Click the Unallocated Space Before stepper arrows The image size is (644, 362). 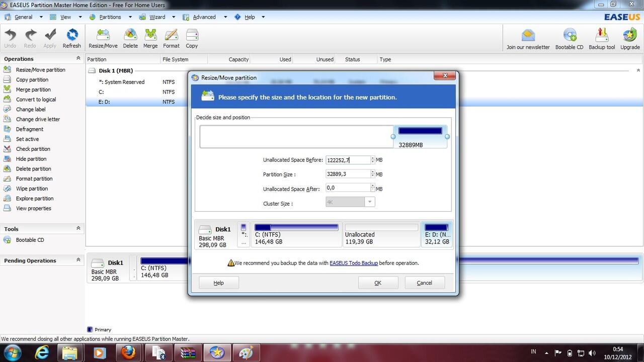pyautogui.click(x=372, y=160)
